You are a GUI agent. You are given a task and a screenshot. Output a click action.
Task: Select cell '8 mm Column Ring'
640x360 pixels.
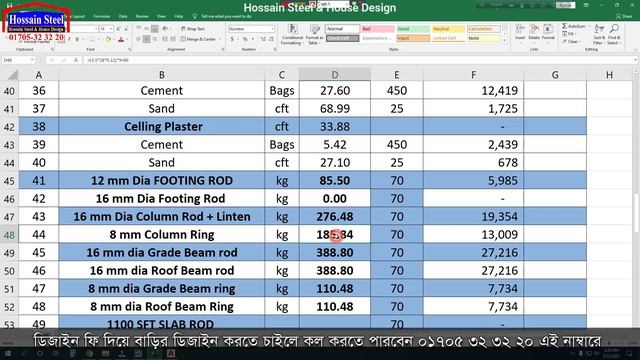[x=162, y=235]
